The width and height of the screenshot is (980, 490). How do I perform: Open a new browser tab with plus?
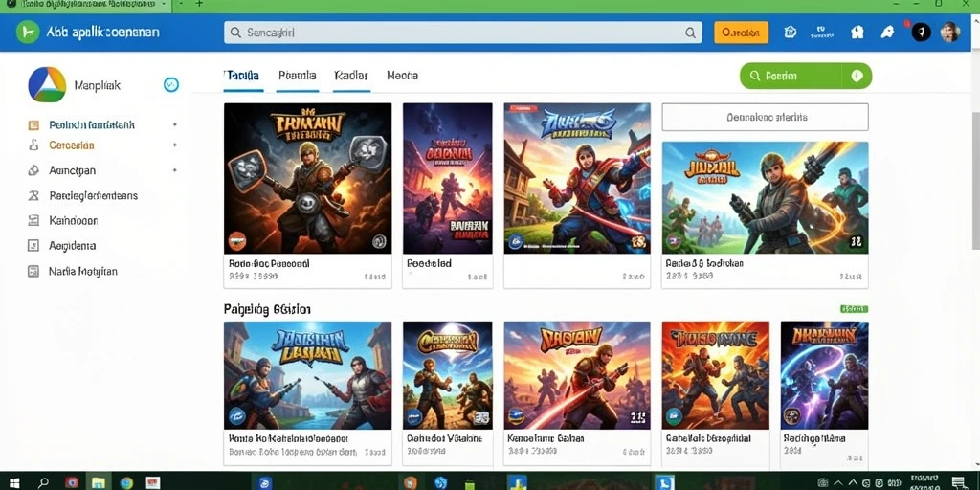point(199,4)
